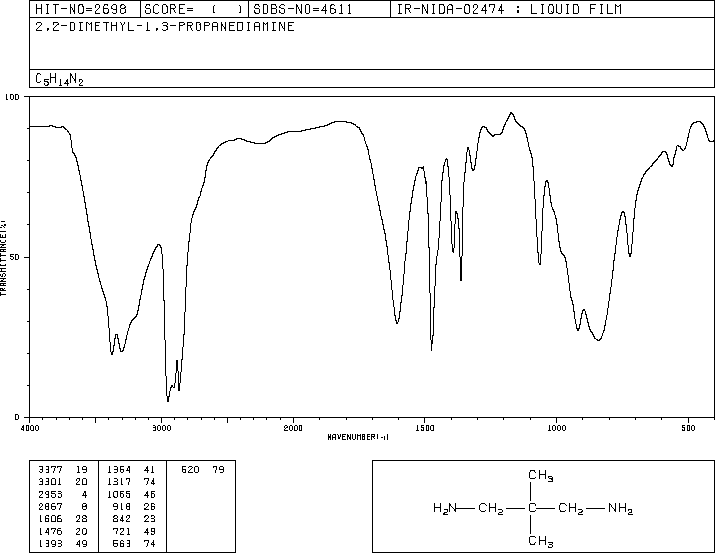Select peak value 721 in the table
Viewport: 715px width, 553px height.
121,532
